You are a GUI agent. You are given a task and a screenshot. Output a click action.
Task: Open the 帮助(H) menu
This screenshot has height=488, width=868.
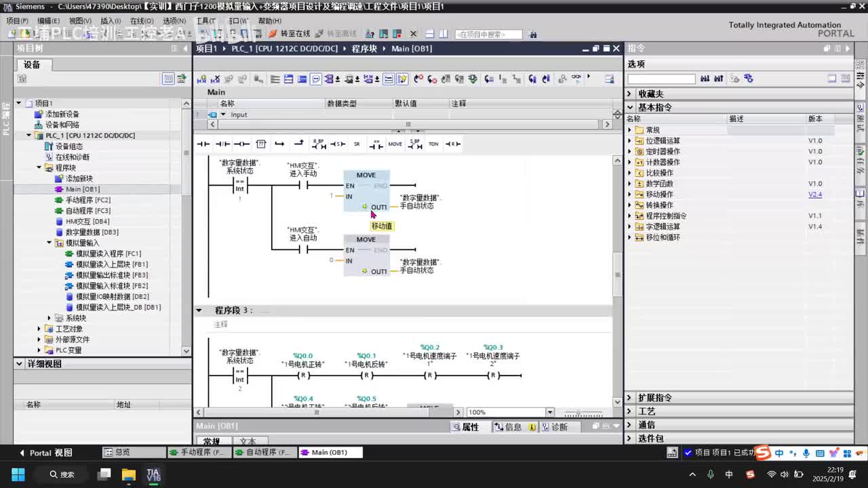269,21
